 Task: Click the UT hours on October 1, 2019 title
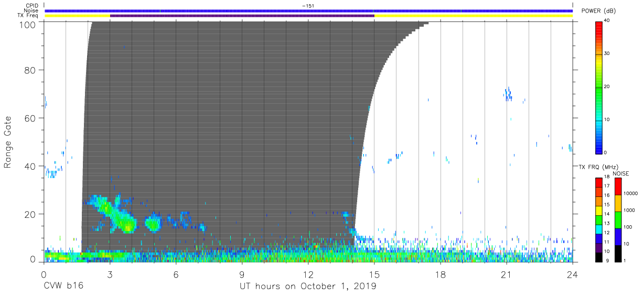[x=308, y=286]
